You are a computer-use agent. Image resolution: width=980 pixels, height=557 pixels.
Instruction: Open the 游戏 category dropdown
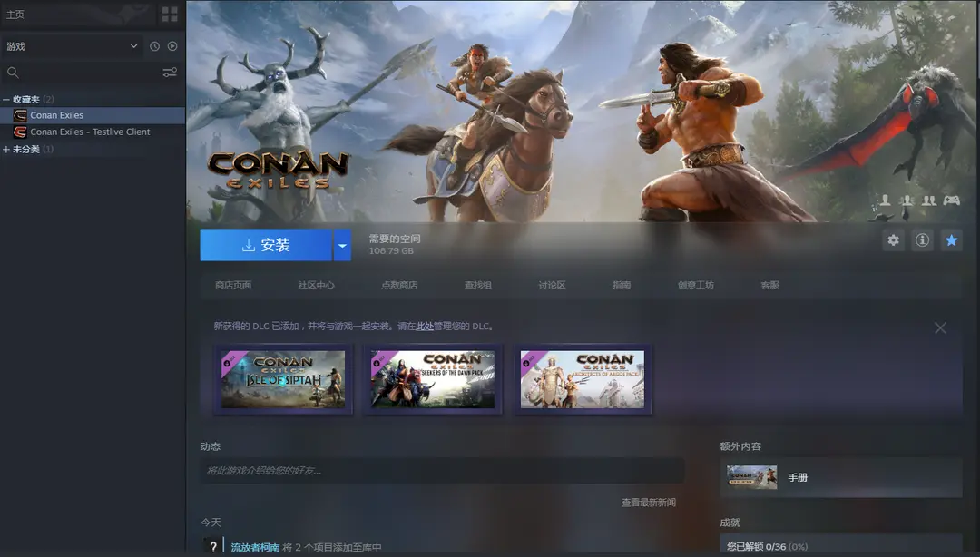pyautogui.click(x=73, y=46)
